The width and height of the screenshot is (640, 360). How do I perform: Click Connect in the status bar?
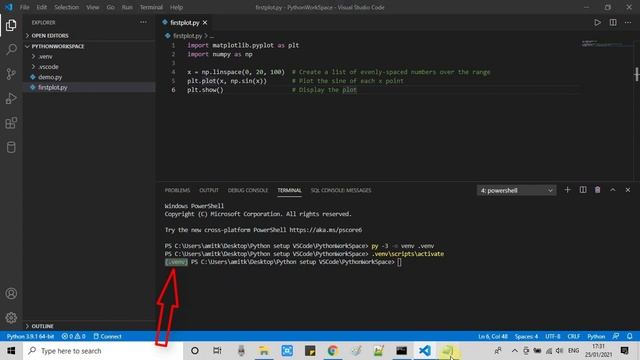tap(107, 336)
